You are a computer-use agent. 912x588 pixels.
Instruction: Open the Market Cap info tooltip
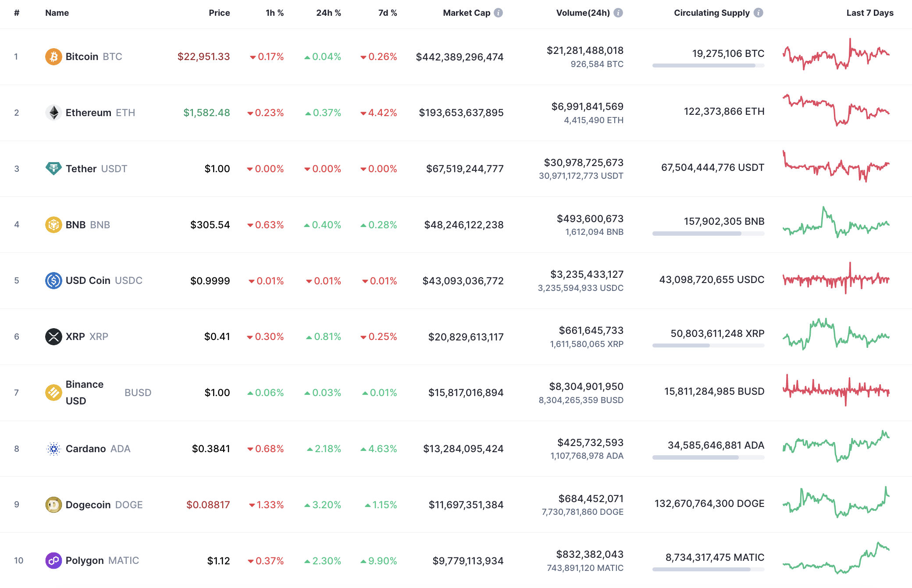tap(498, 13)
